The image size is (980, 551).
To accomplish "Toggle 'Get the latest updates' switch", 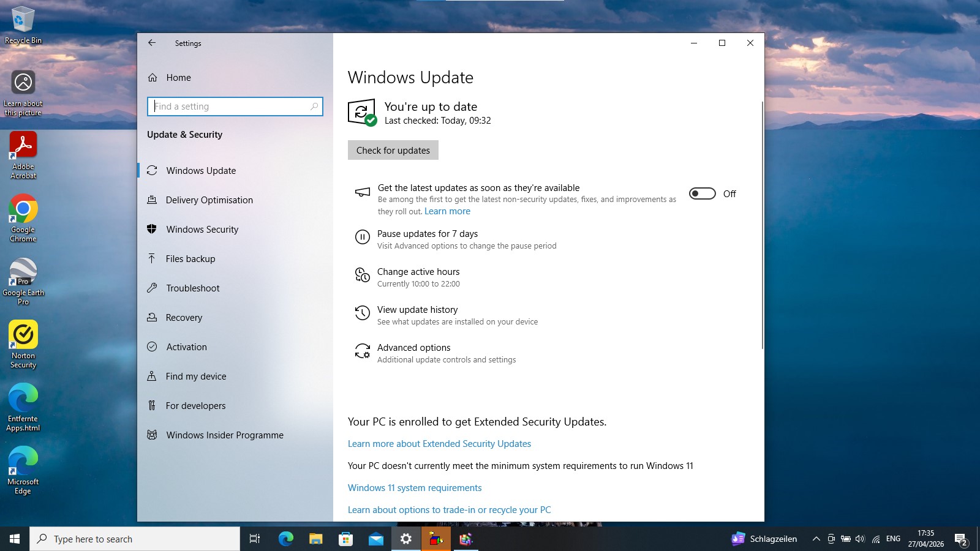I will click(702, 193).
